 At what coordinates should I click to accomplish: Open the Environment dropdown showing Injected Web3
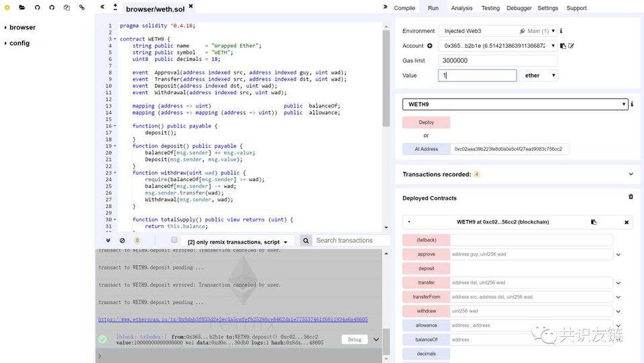pos(498,31)
